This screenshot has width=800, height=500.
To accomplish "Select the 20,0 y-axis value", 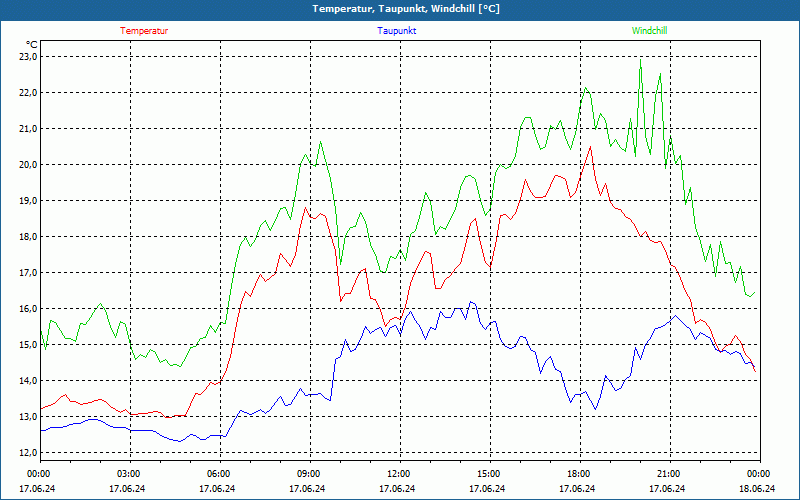I will pyautogui.click(x=27, y=165).
